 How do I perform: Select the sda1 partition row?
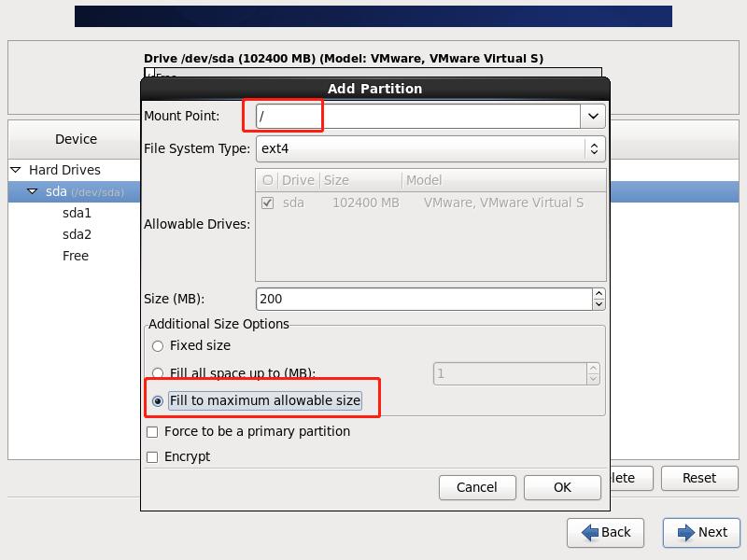[77, 214]
